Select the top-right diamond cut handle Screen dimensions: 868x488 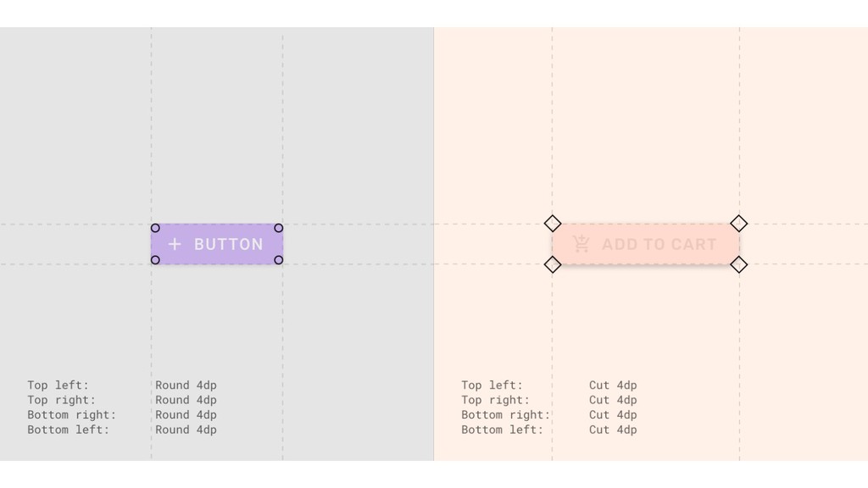pos(739,224)
